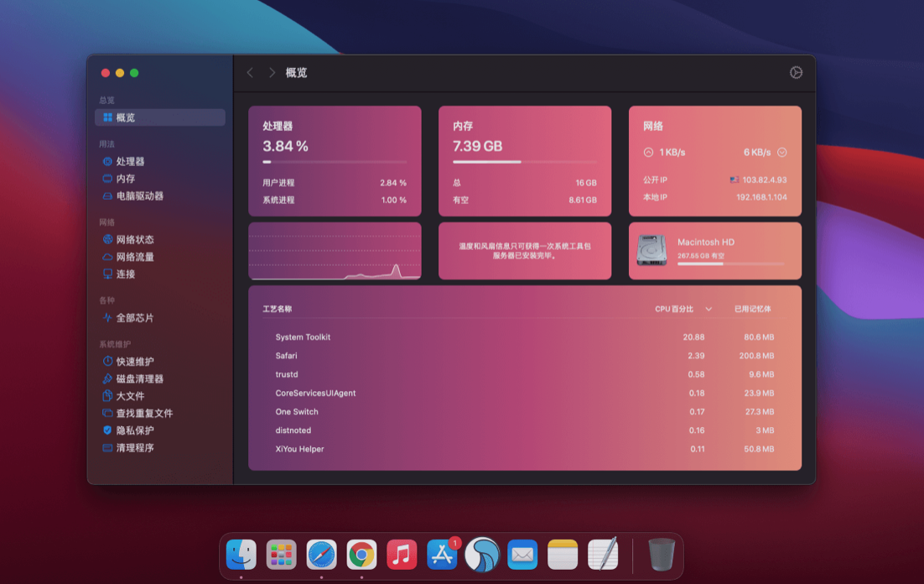Screen dimensions: 924x584
Task: Click the back navigation chevron
Action: 249,73
